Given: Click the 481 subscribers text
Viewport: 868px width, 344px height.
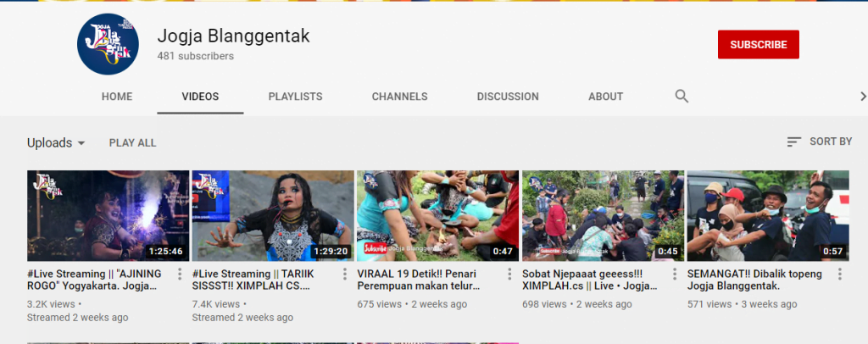Looking at the screenshot, I should 196,56.
